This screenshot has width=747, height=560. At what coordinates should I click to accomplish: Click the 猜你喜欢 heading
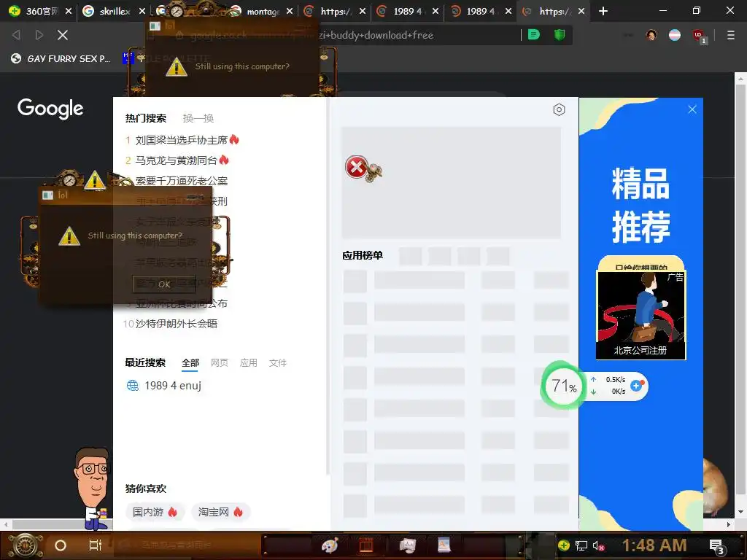[146, 489]
